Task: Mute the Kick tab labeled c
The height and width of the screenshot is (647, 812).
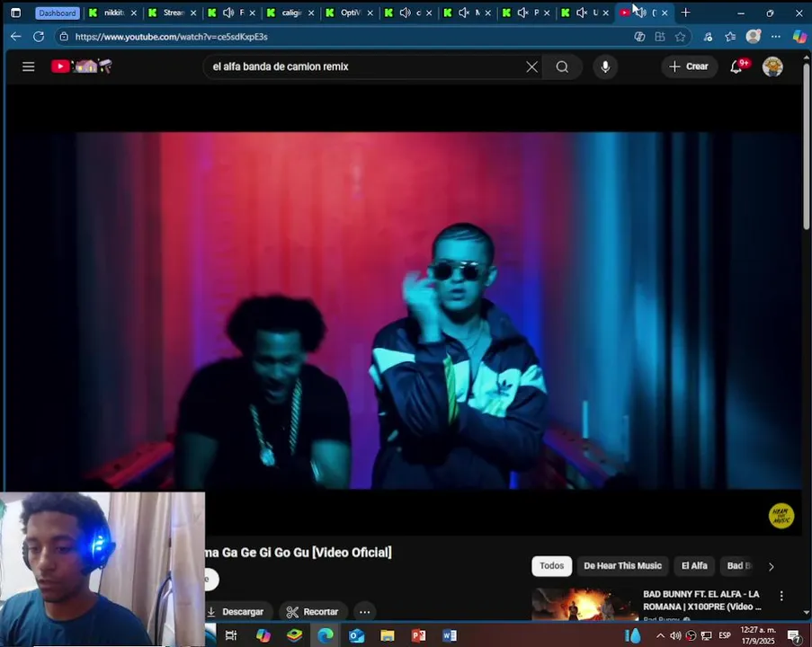Action: click(x=406, y=13)
